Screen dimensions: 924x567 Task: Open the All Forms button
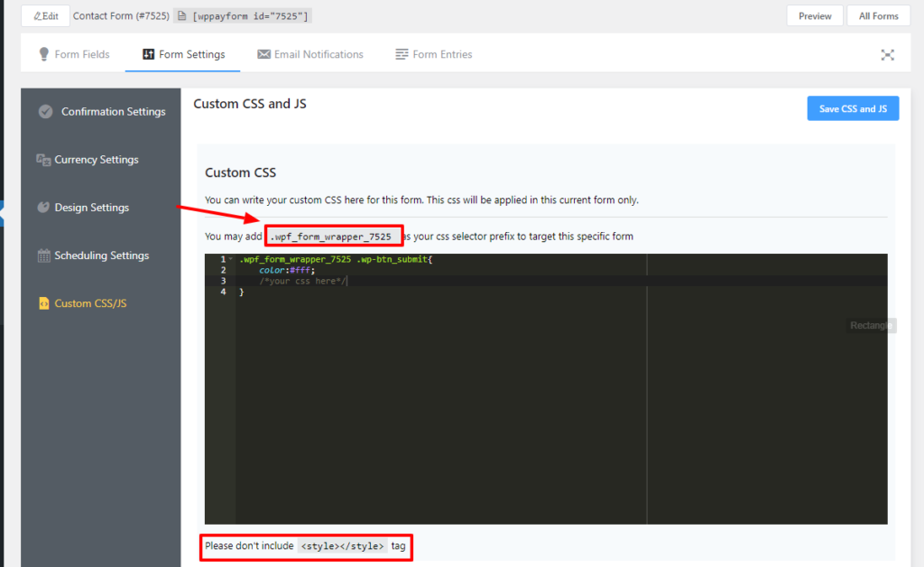click(877, 15)
